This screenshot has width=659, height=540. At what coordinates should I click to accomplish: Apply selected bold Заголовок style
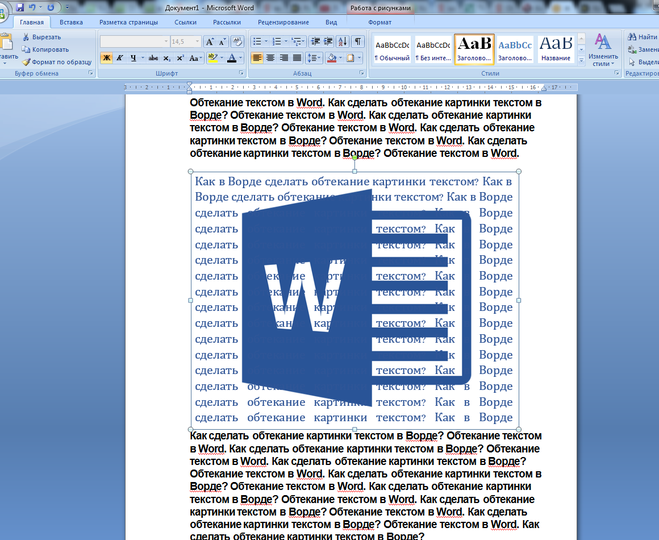[474, 50]
